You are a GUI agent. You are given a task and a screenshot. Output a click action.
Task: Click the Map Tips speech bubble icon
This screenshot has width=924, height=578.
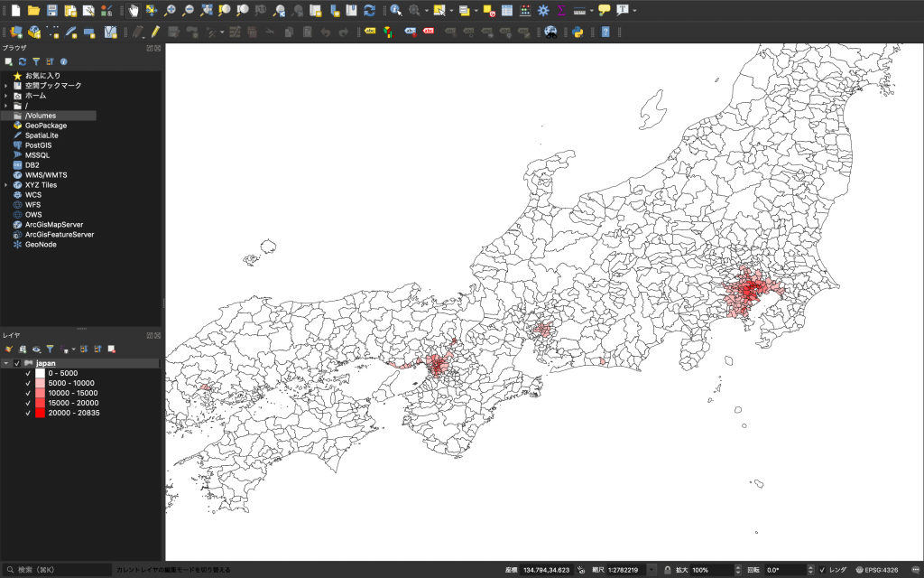click(604, 10)
